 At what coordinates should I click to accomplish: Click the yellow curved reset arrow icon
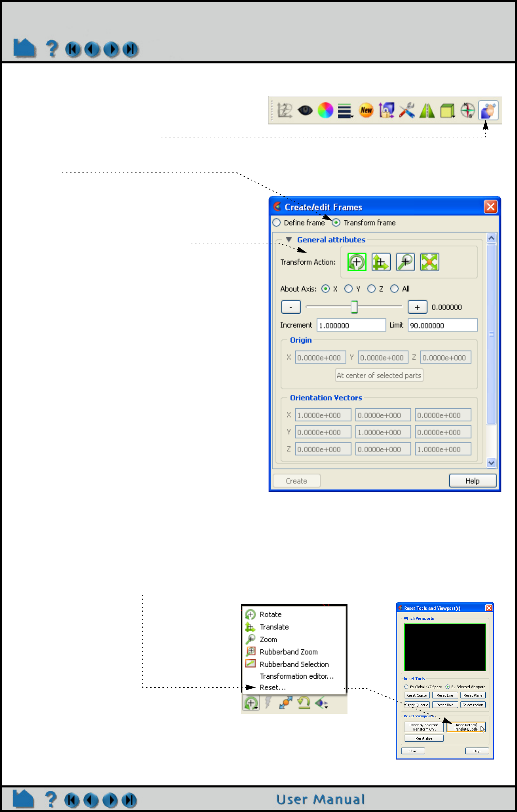point(303,703)
